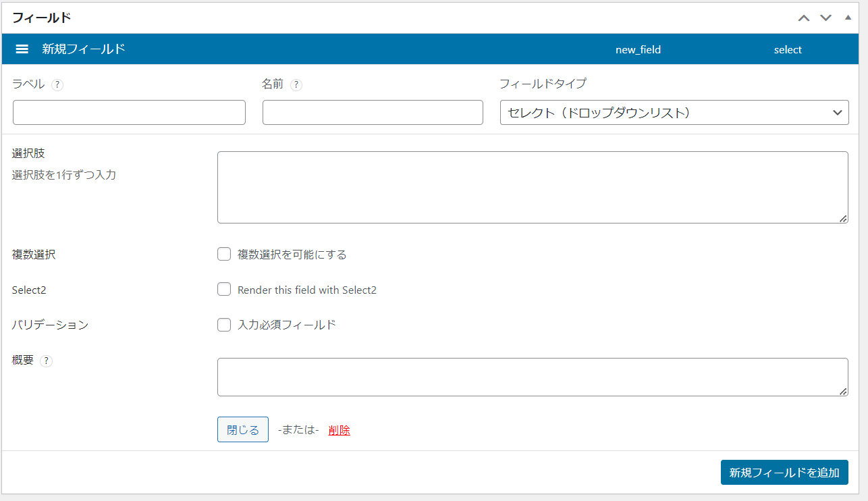The width and height of the screenshot is (868, 501).
Task: Click the help icon next to 名前
Action: [296, 85]
